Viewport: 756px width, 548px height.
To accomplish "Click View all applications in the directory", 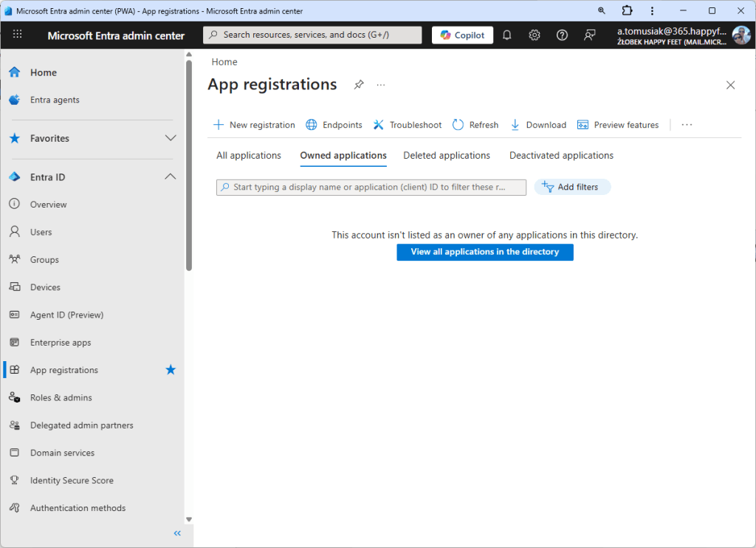I will pyautogui.click(x=484, y=252).
